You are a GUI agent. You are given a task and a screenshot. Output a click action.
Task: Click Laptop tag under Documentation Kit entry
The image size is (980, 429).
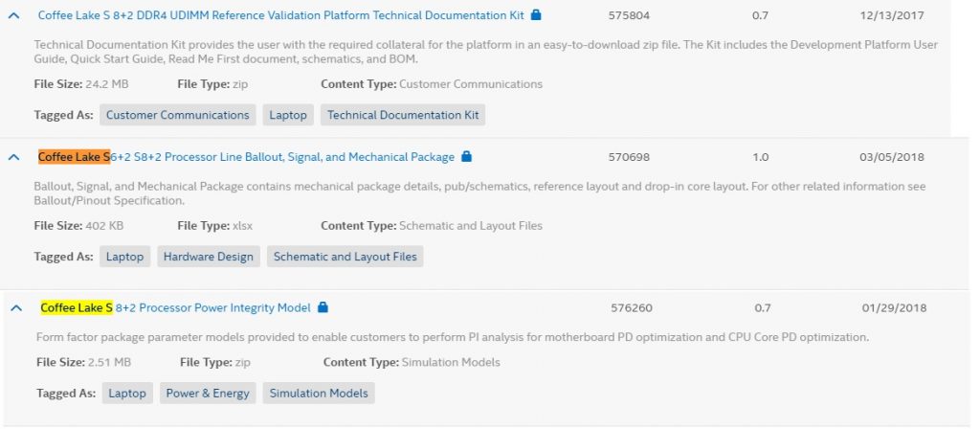point(288,115)
